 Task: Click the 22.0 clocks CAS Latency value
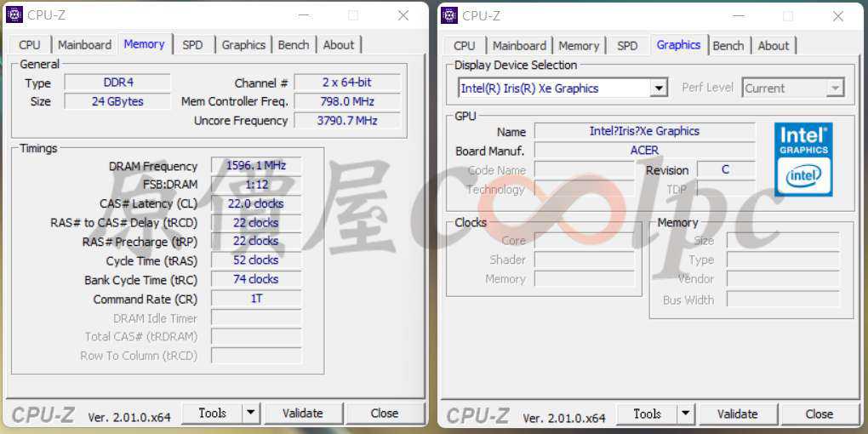[256, 203]
